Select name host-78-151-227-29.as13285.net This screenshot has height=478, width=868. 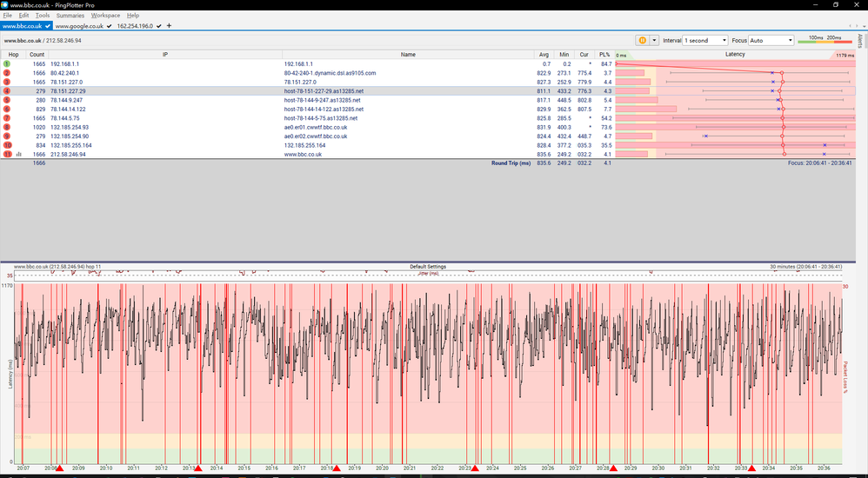(324, 91)
